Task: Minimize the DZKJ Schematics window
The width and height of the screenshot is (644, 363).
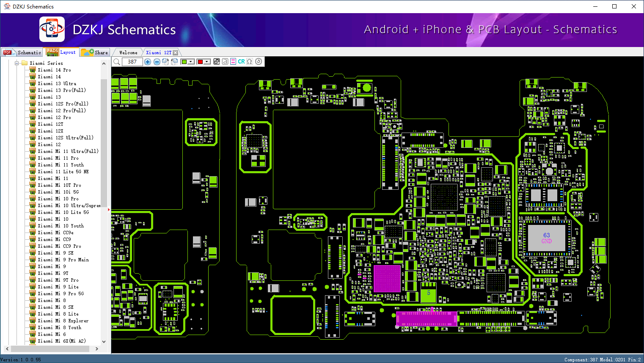Action: (x=595, y=6)
